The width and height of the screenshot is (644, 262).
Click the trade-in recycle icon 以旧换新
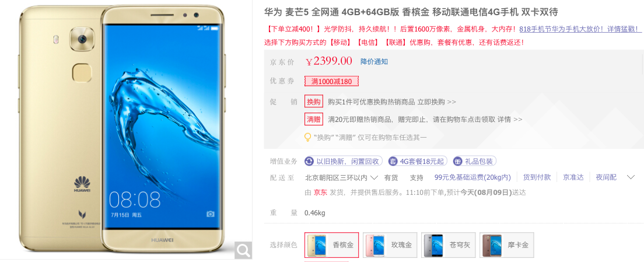click(309, 162)
